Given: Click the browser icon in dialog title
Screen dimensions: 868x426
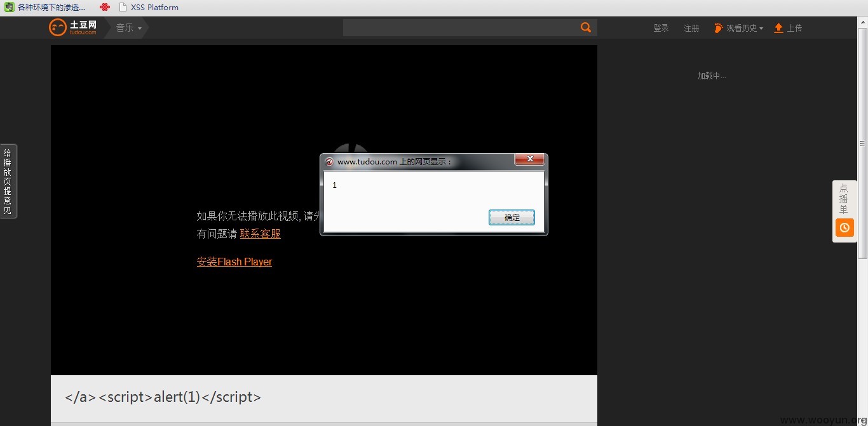Looking at the screenshot, I should (x=329, y=162).
